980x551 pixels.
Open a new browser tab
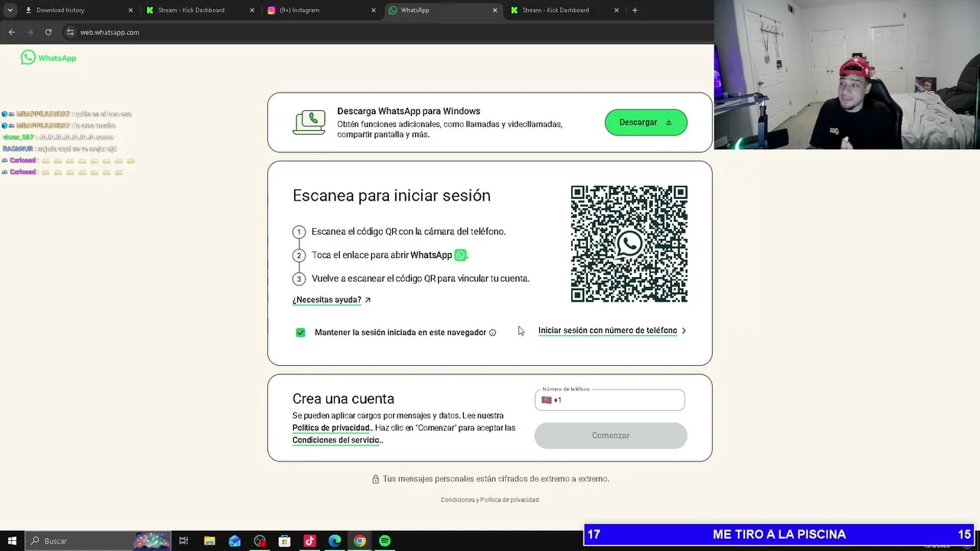point(635,10)
